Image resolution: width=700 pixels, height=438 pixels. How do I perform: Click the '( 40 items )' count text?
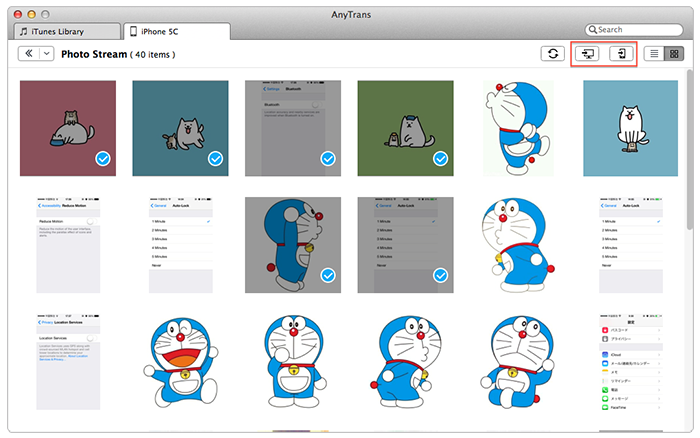[x=153, y=54]
